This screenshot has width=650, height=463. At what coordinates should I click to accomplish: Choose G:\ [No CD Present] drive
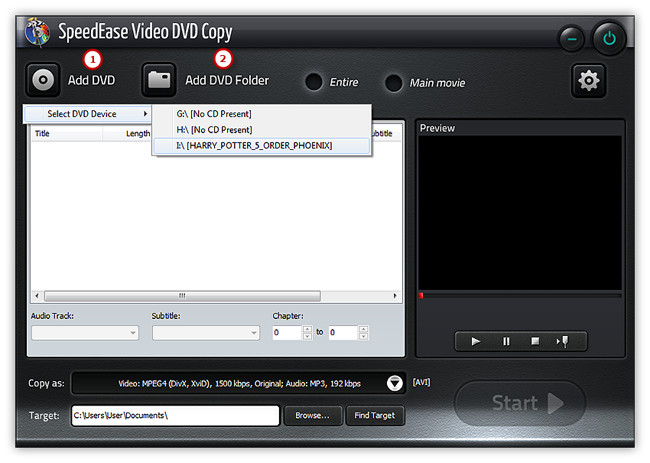click(x=262, y=114)
